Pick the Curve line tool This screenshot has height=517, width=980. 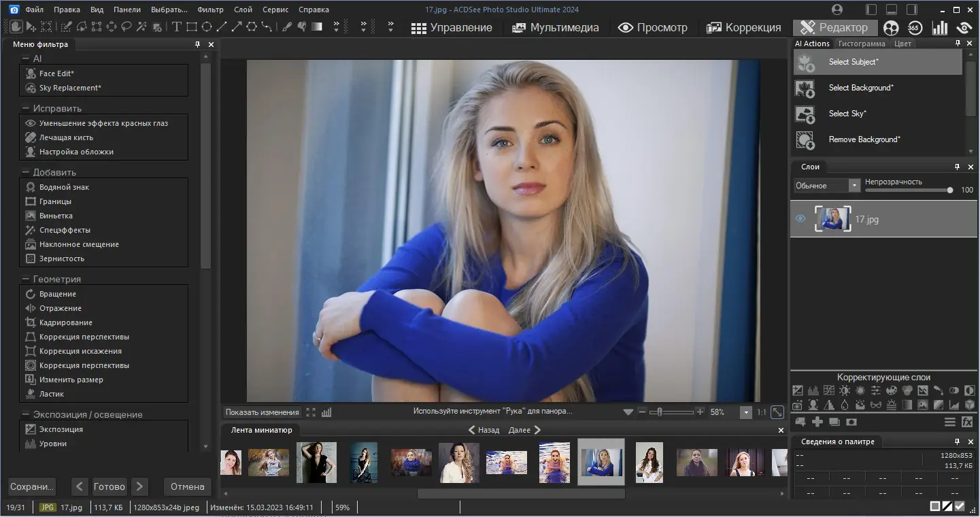pos(267,27)
